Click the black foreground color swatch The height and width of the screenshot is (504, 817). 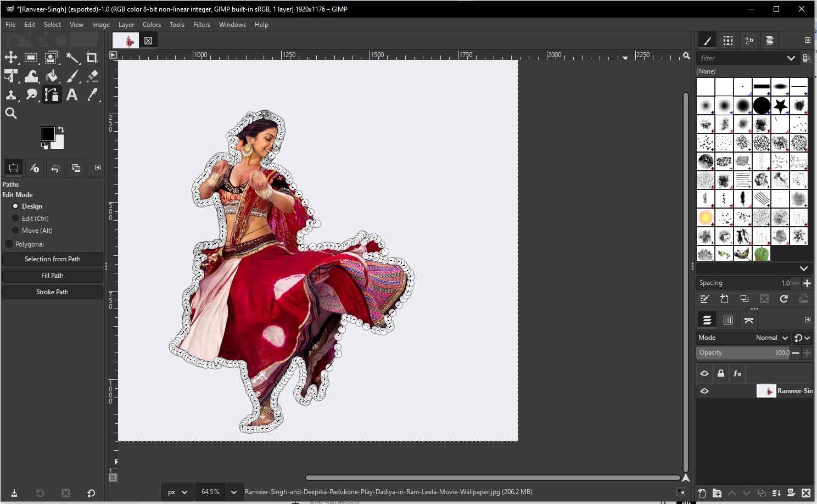tap(48, 133)
